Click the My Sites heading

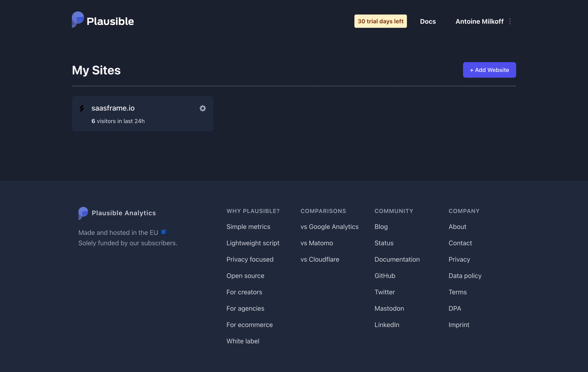pyautogui.click(x=96, y=70)
